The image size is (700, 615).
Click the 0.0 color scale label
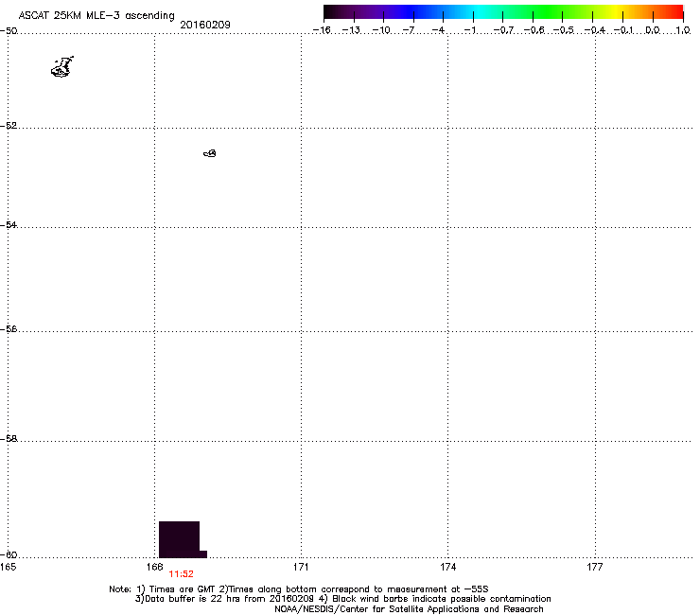(x=653, y=30)
